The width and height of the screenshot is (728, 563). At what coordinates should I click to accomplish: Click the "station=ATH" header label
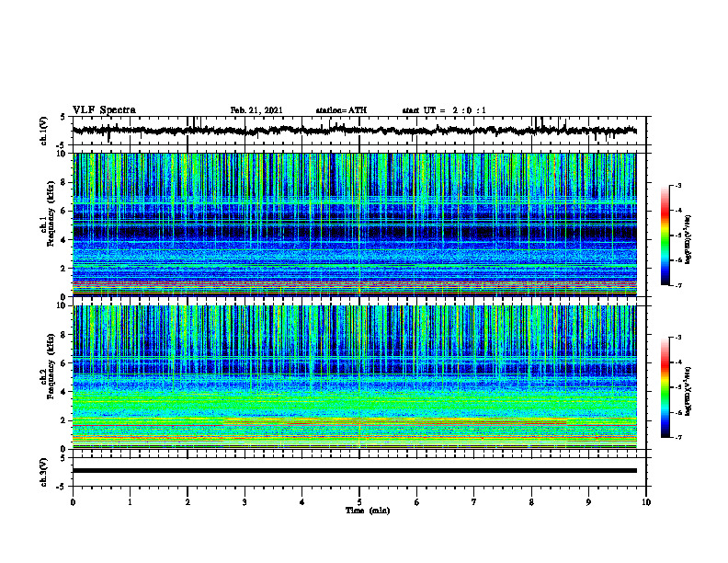341,110
